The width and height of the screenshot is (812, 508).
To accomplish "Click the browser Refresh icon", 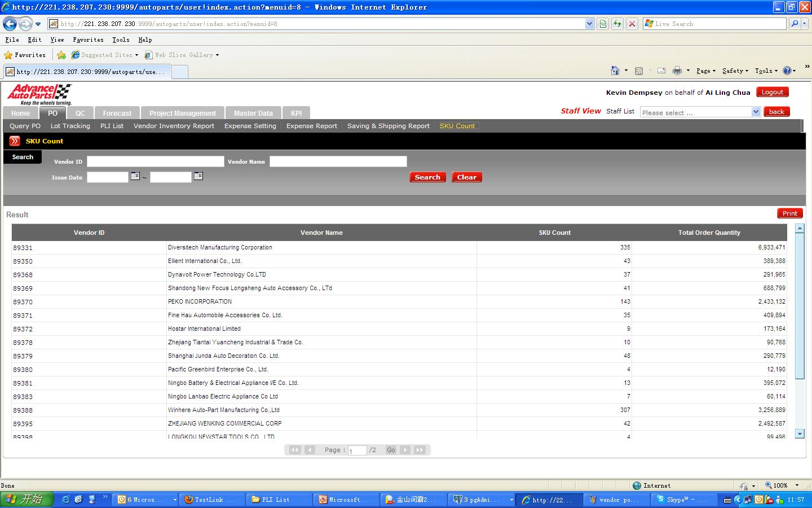I will [x=617, y=24].
